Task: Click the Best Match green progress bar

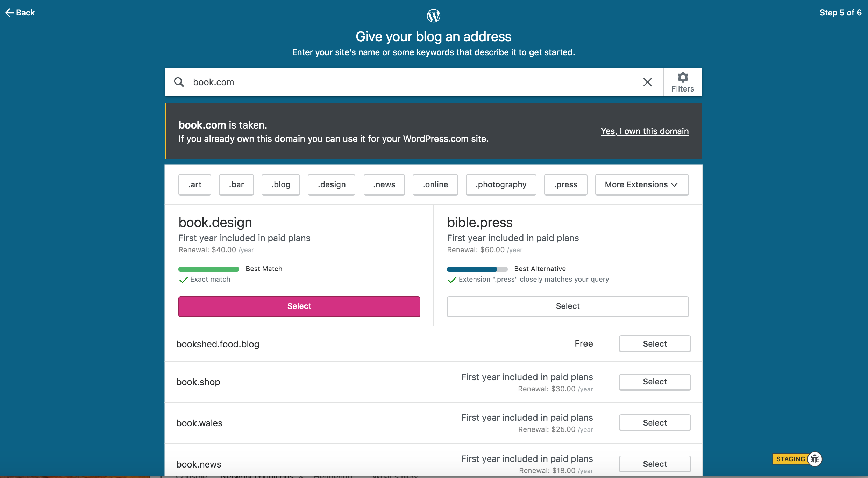Action: 208,269
